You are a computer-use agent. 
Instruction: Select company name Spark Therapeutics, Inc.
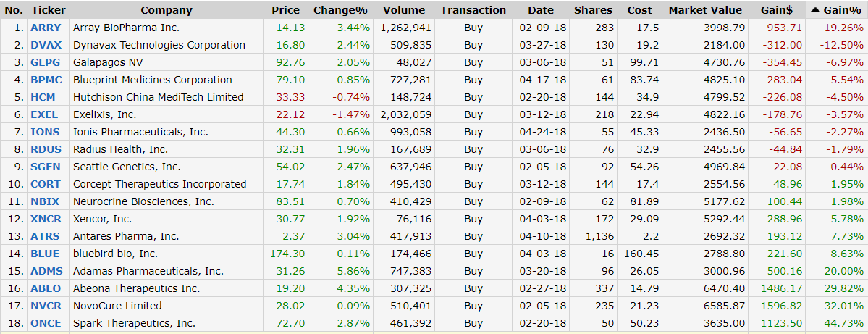(x=135, y=323)
